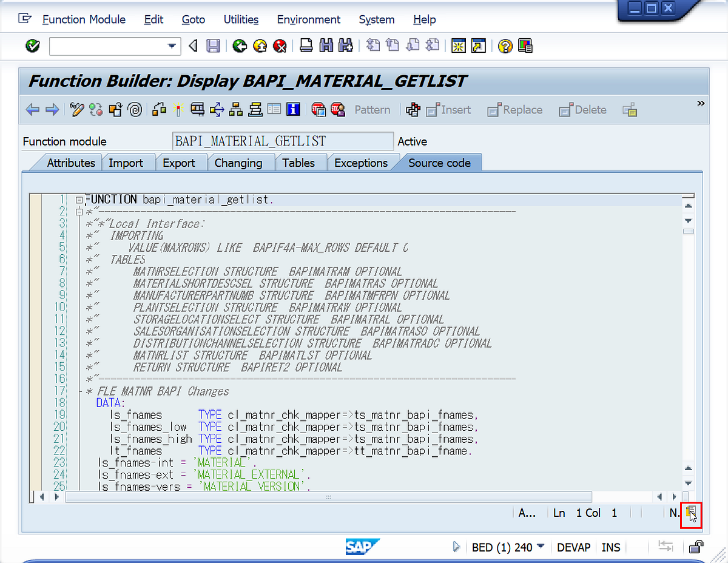Click the Save icon

[x=214, y=46]
